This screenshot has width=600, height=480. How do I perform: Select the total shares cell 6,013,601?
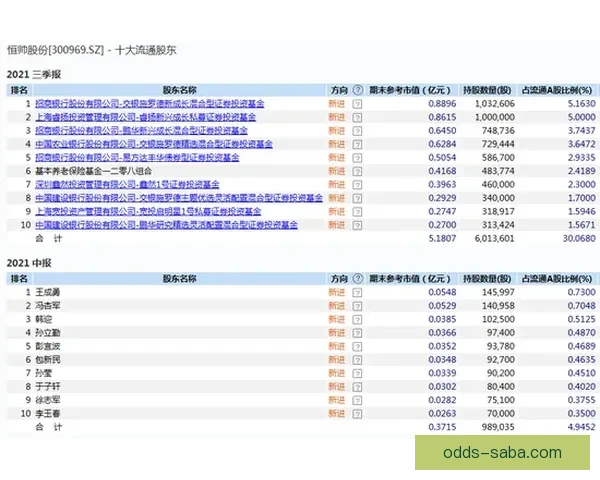click(x=494, y=238)
